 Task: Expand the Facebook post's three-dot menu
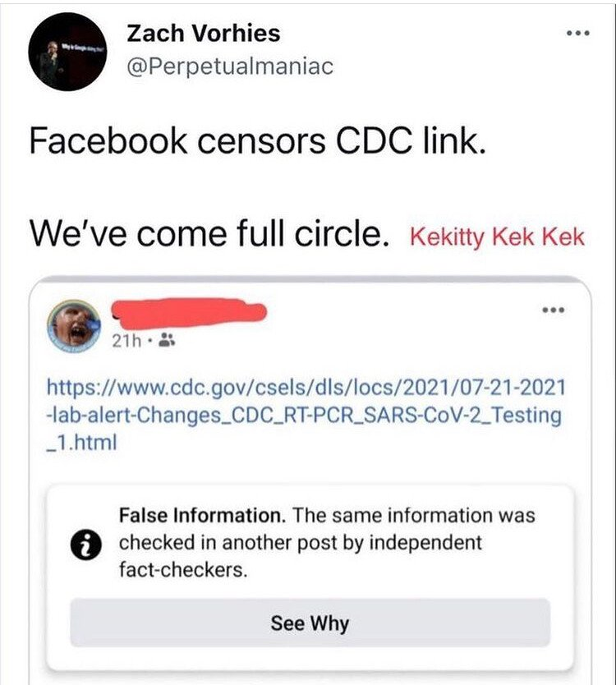tap(552, 311)
